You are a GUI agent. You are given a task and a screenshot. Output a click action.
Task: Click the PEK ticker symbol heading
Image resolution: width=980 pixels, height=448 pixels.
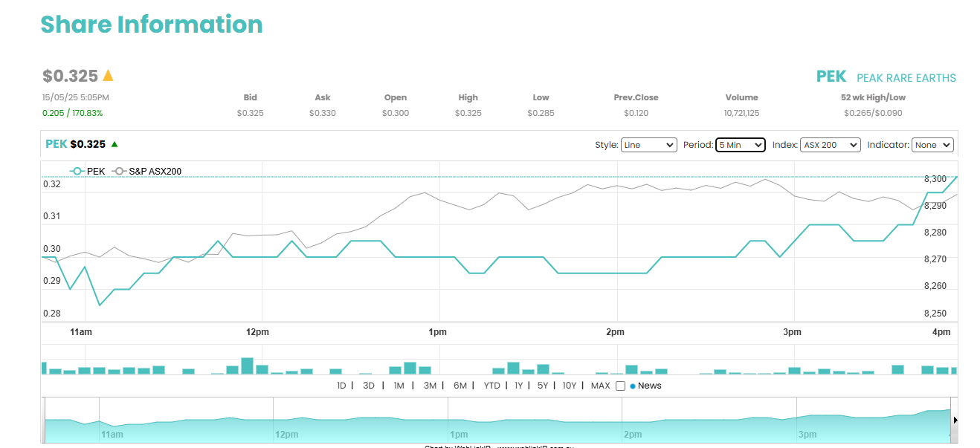click(831, 77)
